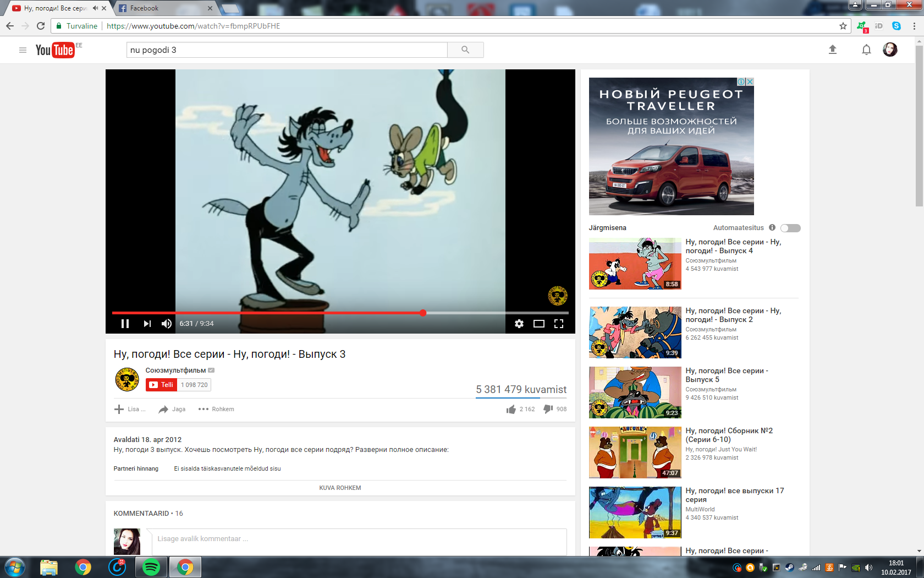
Task: Go to YouTube home via logo
Action: (54, 50)
